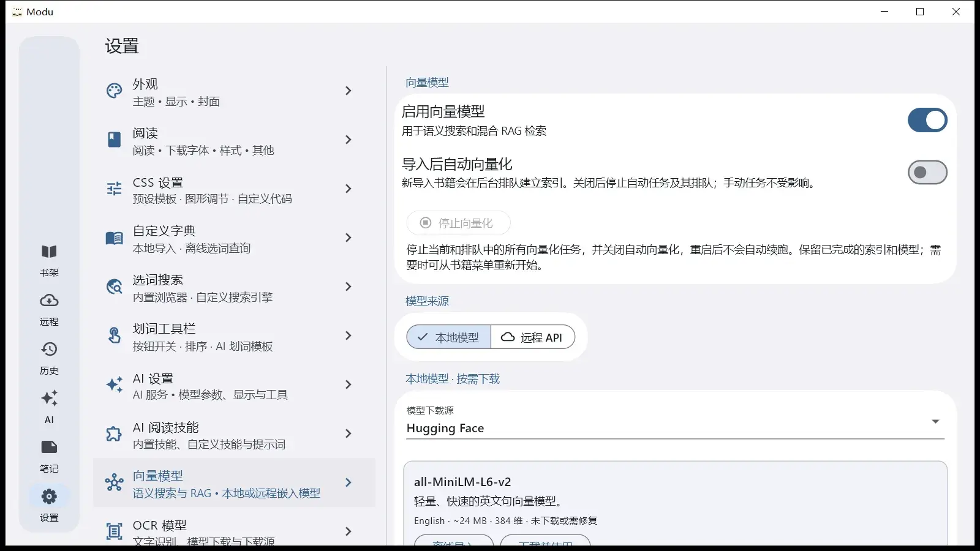
Task: Click the 阅读 book icon
Action: click(115, 140)
